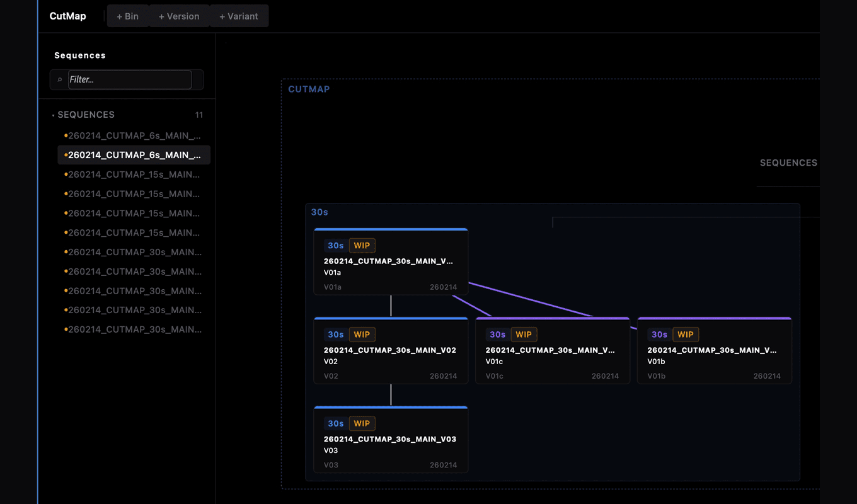This screenshot has height=504, width=857.
Task: Focus the Filter sequences input field
Action: pyautogui.click(x=130, y=79)
